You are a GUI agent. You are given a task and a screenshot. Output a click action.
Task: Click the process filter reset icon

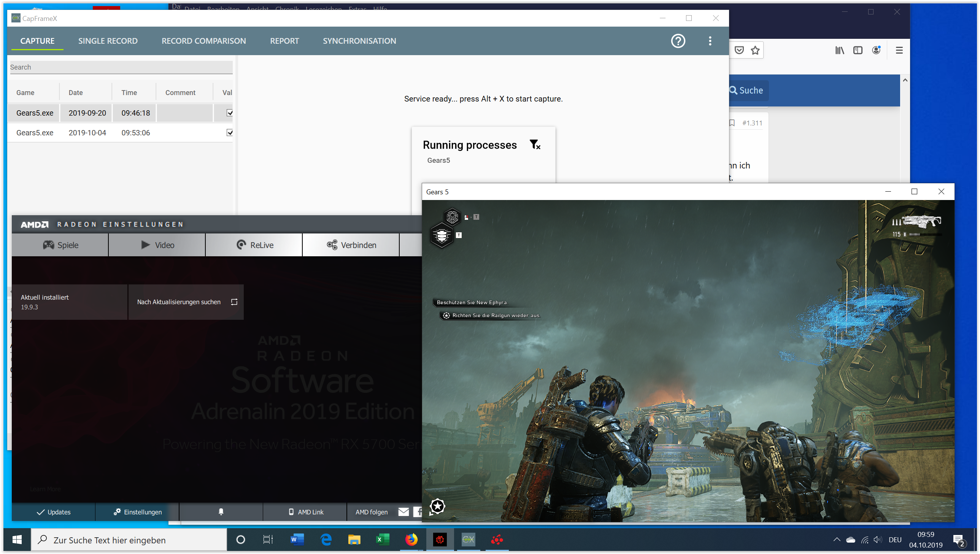[535, 144]
